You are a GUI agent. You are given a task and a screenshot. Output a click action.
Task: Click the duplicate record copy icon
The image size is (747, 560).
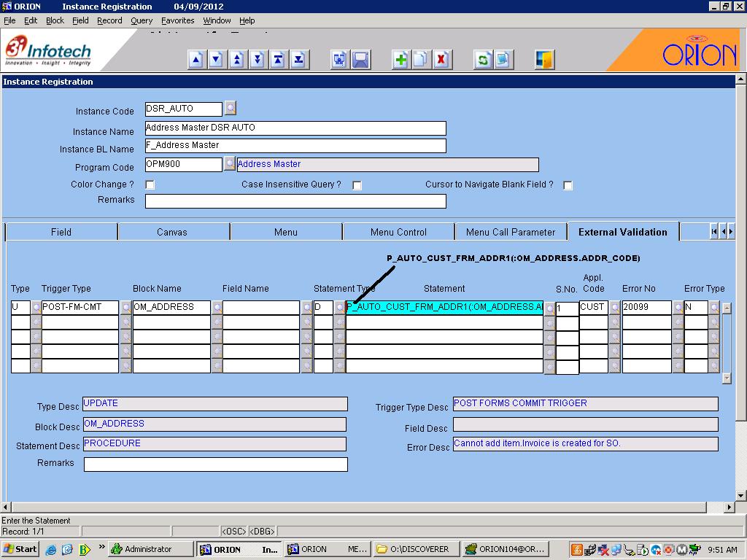[422, 60]
